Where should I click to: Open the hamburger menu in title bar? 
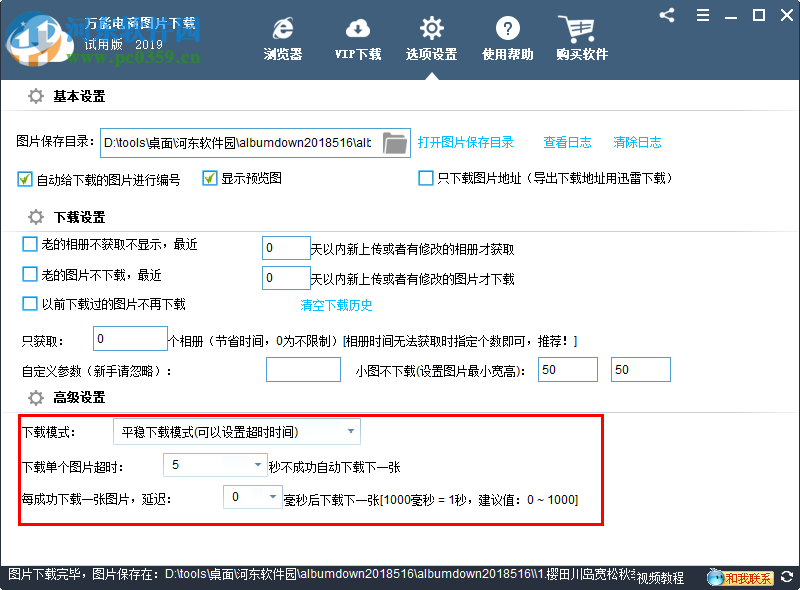pyautogui.click(x=702, y=15)
